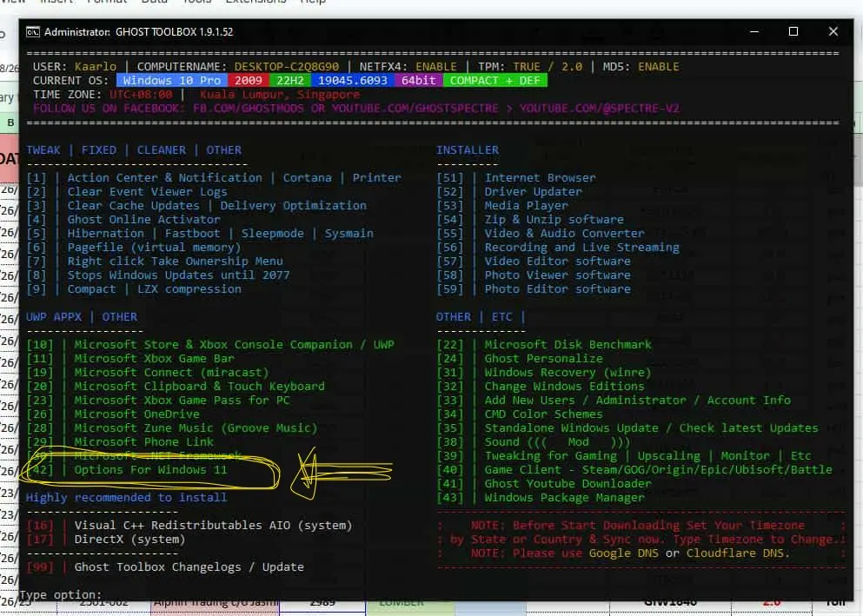Image resolution: width=863 pixels, height=616 pixels.
Task: Minimize the GHOST TOOLBOX window
Action: point(754,31)
